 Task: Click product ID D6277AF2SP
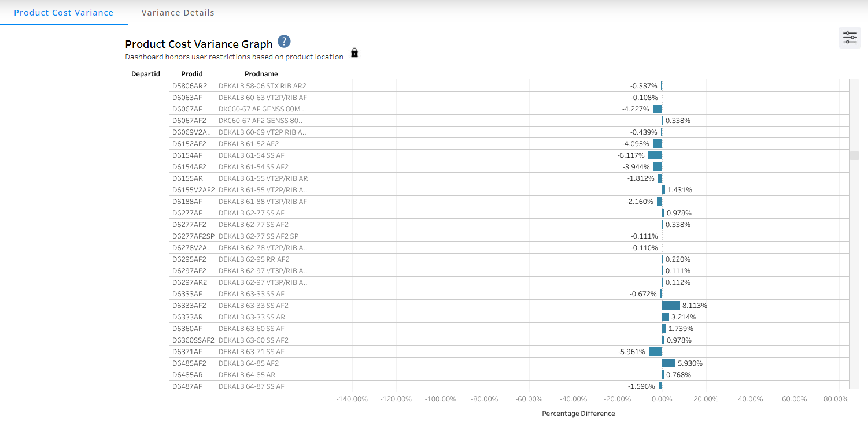(x=193, y=236)
